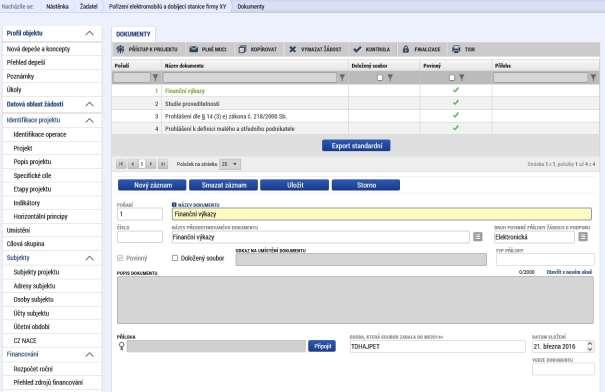605x392 pixels.
Task: Run Kontrola from the toolbar
Action: coord(372,49)
